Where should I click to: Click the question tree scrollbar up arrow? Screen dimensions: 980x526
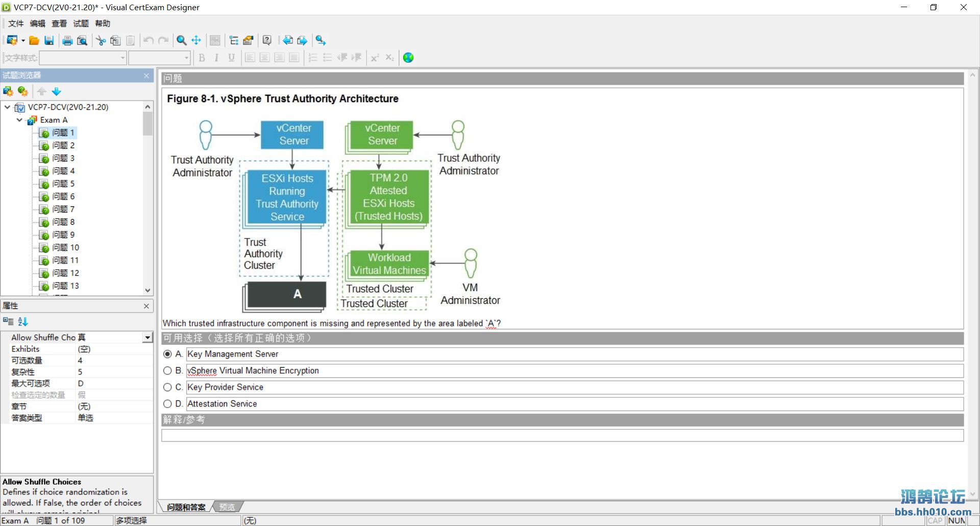tap(148, 107)
